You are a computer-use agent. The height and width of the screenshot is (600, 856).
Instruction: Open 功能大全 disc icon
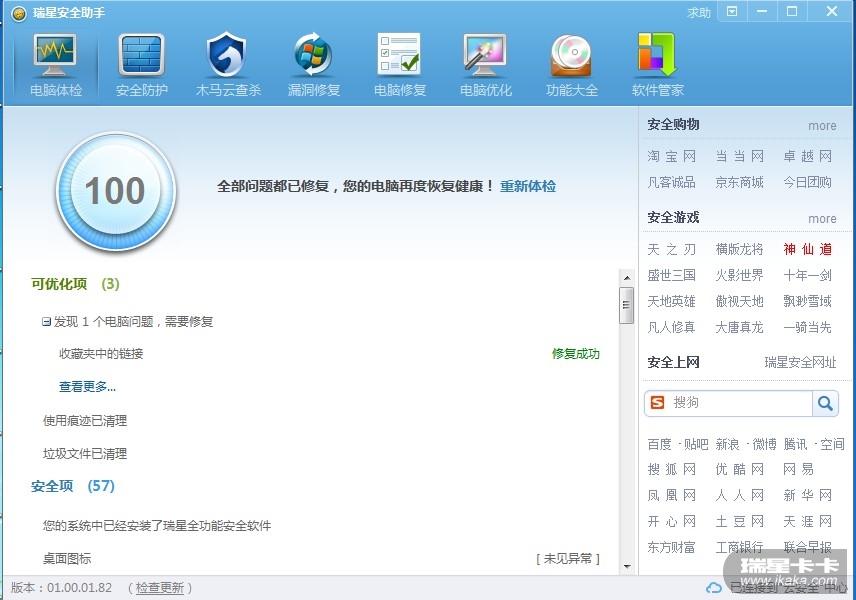(x=571, y=55)
